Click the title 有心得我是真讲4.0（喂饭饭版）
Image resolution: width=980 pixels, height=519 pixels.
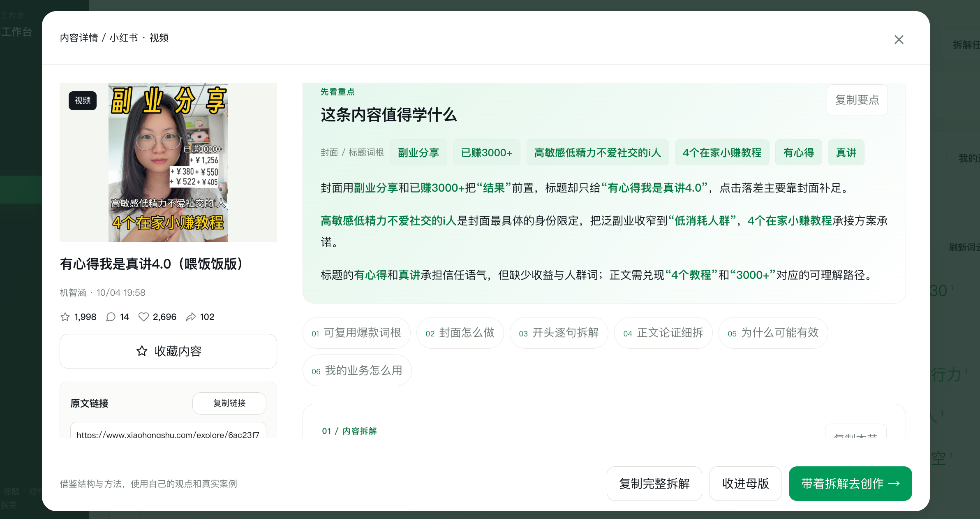click(x=151, y=264)
